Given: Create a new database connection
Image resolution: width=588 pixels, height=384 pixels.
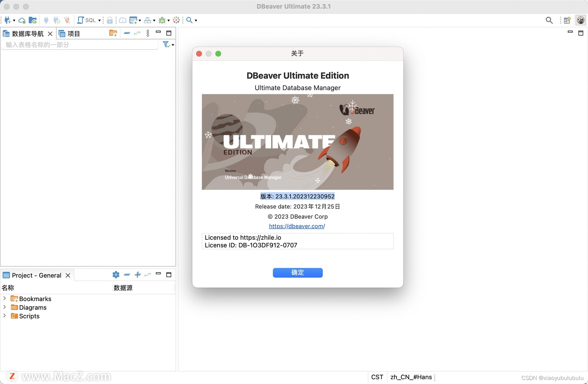Looking at the screenshot, I should pos(7,20).
